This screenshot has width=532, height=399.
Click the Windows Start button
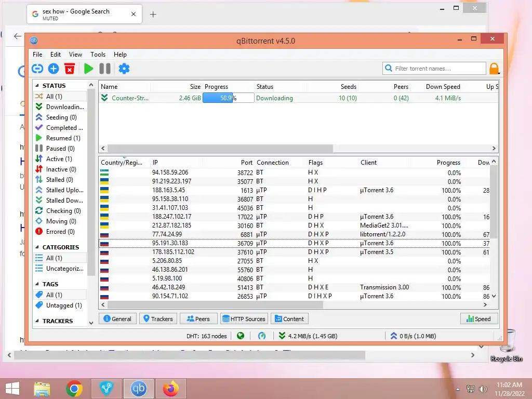click(x=12, y=389)
